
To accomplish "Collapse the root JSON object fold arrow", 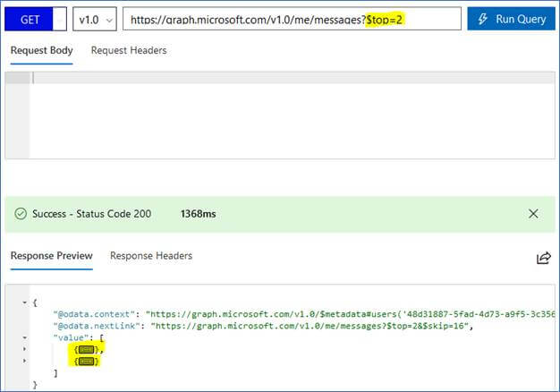I will 24,303.
